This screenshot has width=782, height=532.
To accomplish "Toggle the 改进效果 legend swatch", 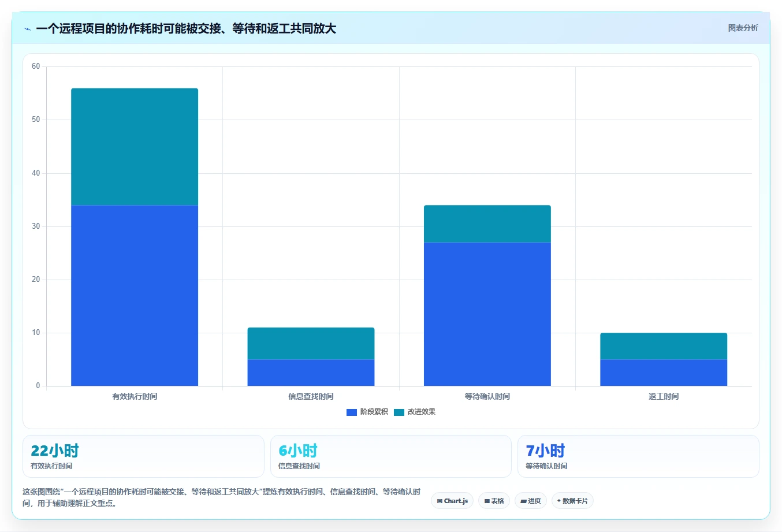I will [399, 412].
